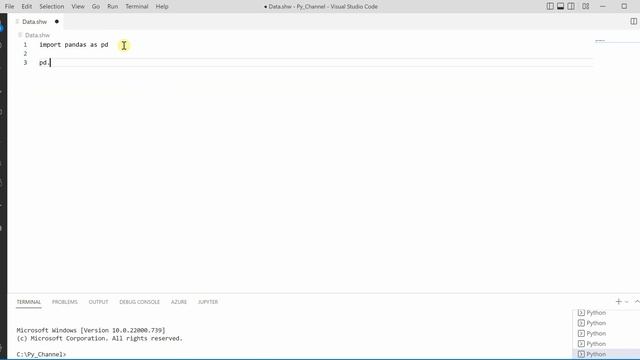The image size is (640, 360).
Task: Click the C:\Py_Channel> terminal prompt
Action: pyautogui.click(x=41, y=354)
